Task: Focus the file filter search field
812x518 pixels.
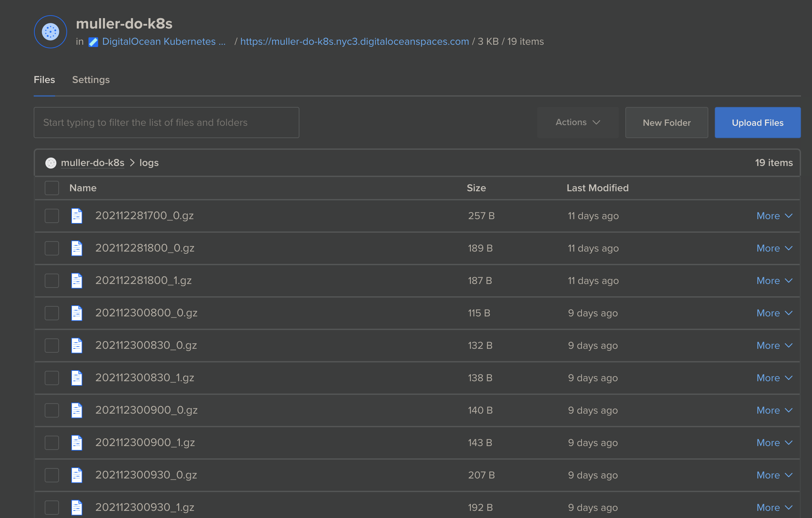Action: click(167, 123)
